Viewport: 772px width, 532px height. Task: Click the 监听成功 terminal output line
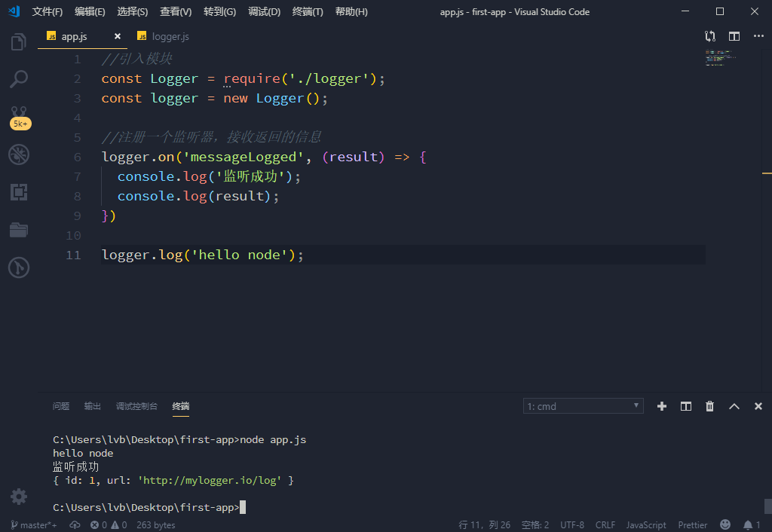[x=76, y=466]
